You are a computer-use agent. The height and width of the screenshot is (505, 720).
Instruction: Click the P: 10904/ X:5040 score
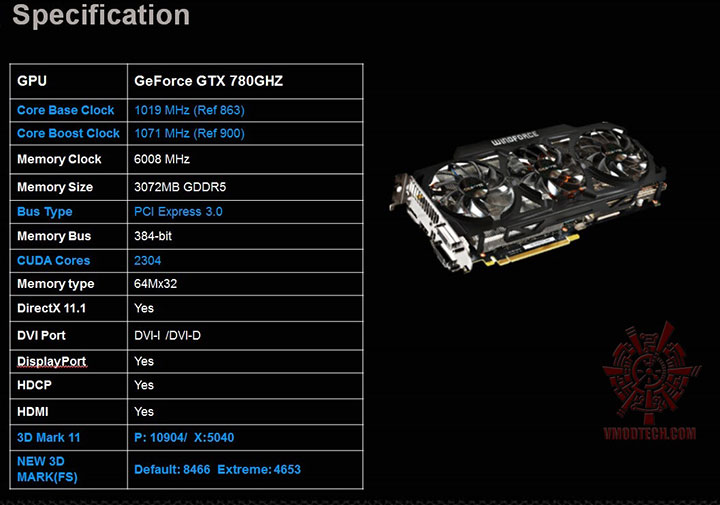click(184, 438)
